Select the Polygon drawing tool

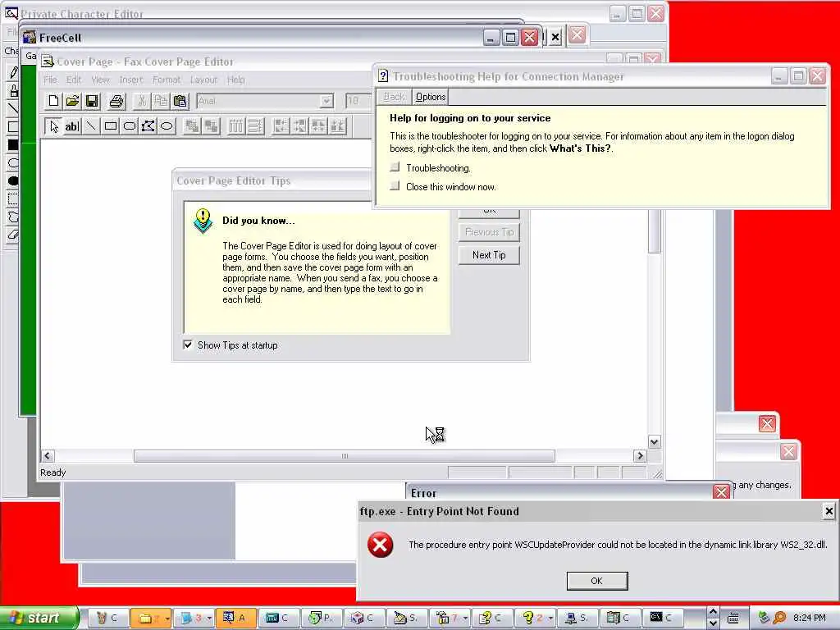[148, 126]
